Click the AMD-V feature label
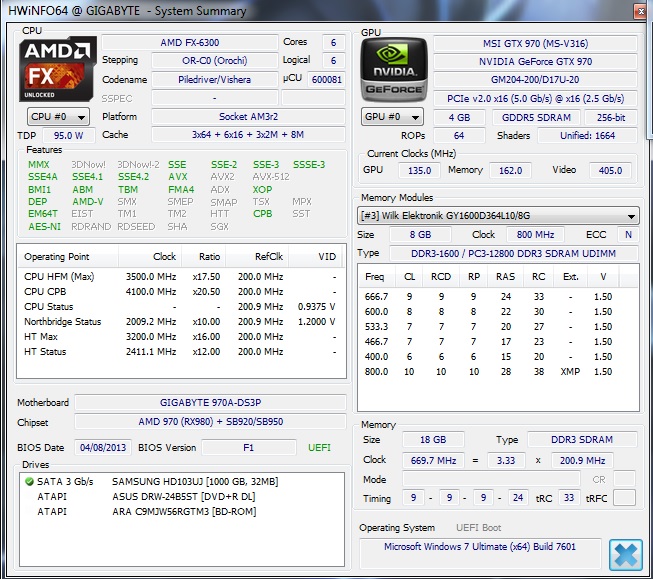This screenshot has width=653, height=579. [87, 202]
